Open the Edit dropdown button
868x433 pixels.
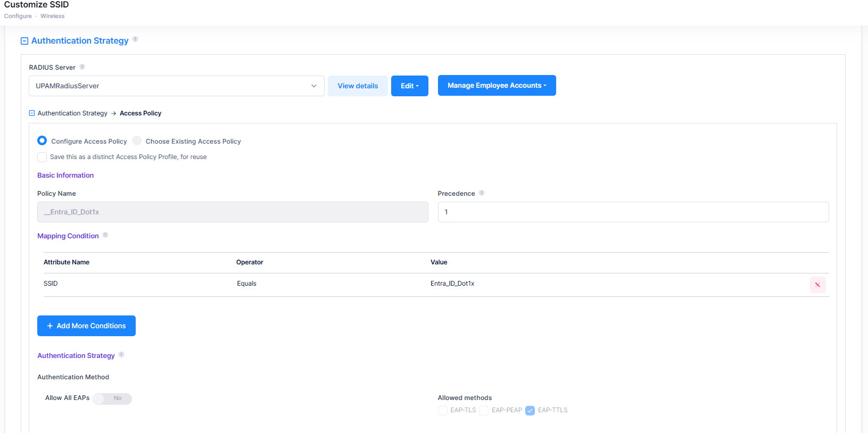[x=409, y=86]
